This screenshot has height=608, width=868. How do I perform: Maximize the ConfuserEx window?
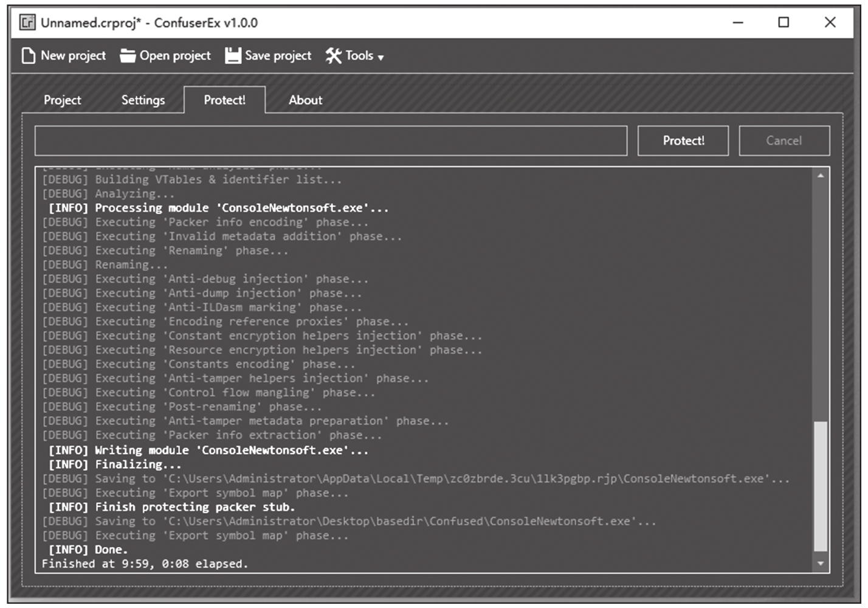(784, 22)
